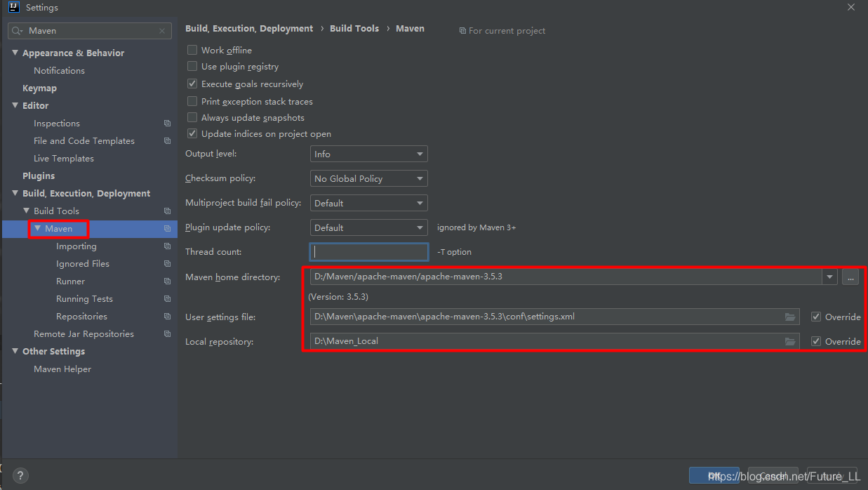The width and height of the screenshot is (868, 490).
Task: Click per-project icon beside Ignored Files
Action: point(167,263)
